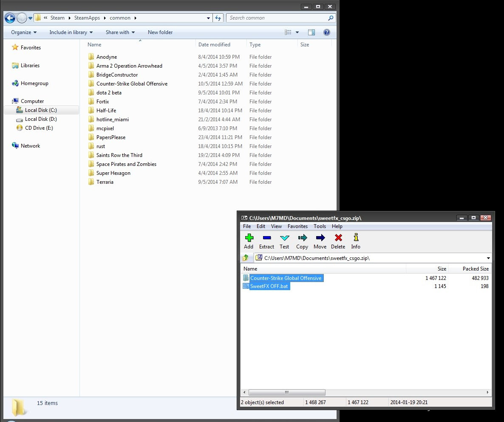Image resolution: width=504 pixels, height=422 pixels.
Task: Click the 7-Zip Move button
Action: click(x=320, y=242)
